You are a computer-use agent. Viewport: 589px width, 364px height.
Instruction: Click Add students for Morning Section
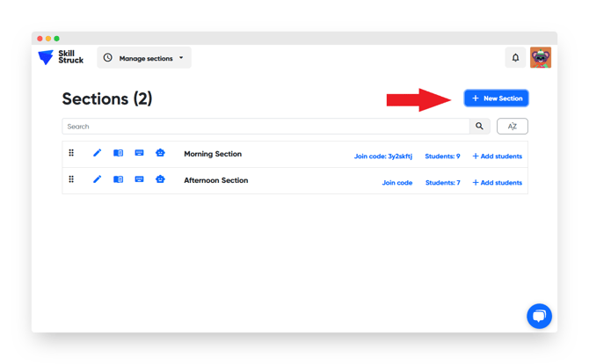[497, 157]
